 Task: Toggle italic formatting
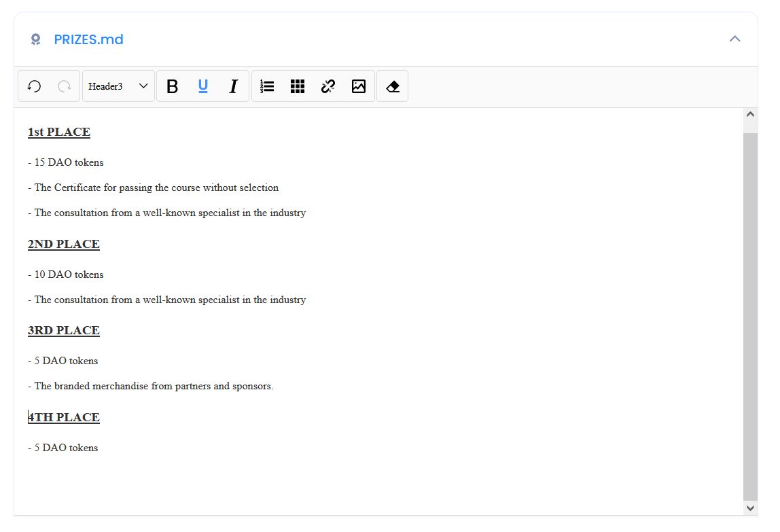tap(233, 86)
